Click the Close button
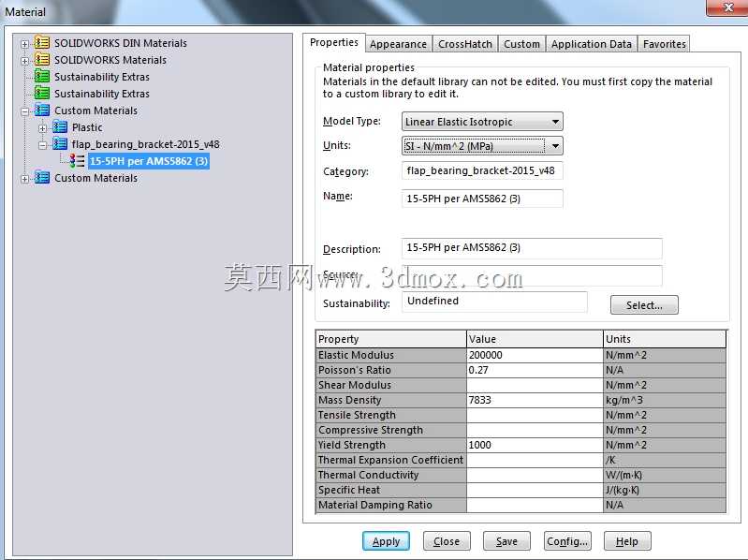The image size is (748, 560). (x=447, y=541)
